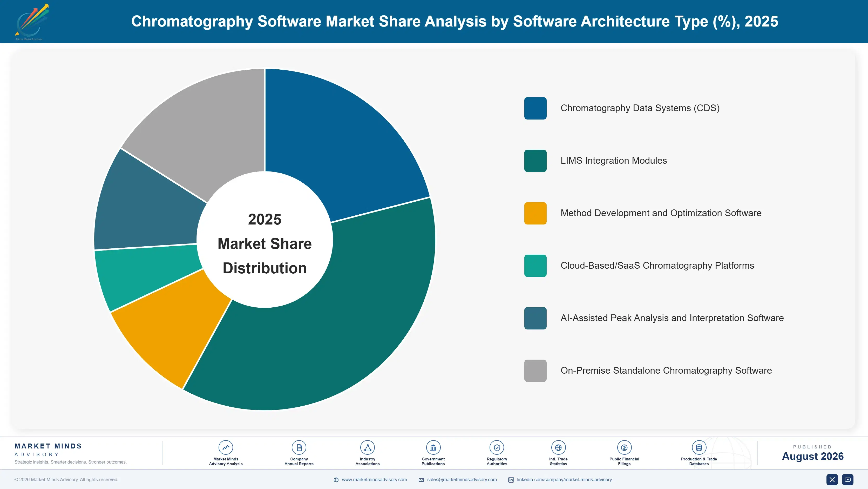Click the orange Method Development legend swatch
Image resolution: width=868 pixels, height=489 pixels.
coord(535,213)
